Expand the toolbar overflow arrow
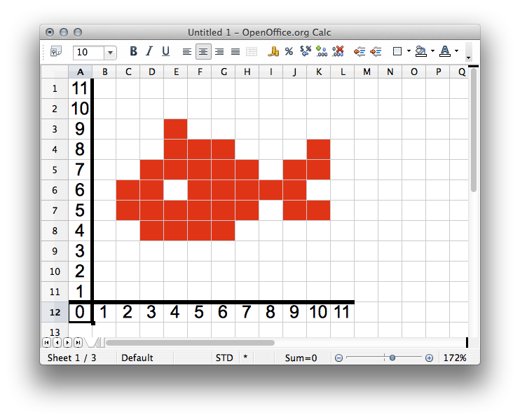 point(468,57)
